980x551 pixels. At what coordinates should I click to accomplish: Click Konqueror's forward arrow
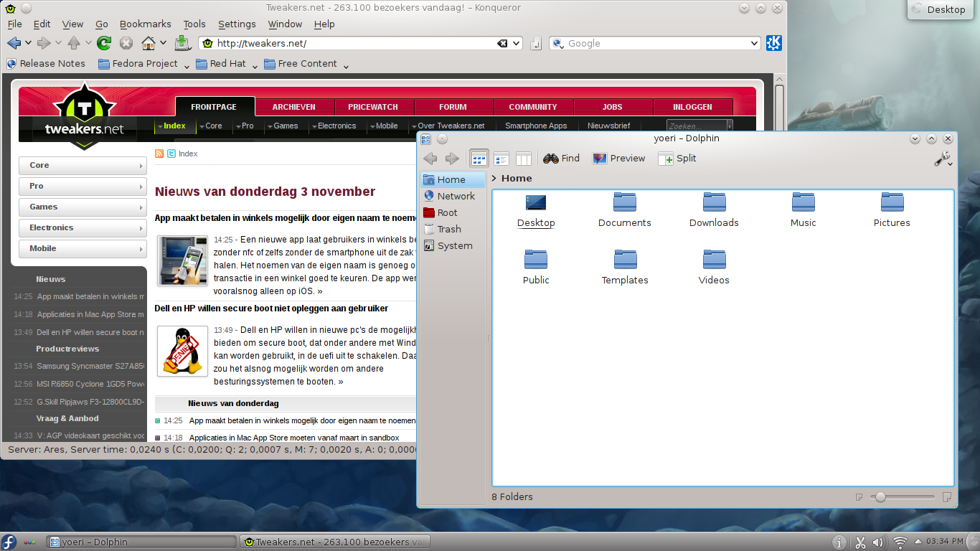click(x=43, y=43)
